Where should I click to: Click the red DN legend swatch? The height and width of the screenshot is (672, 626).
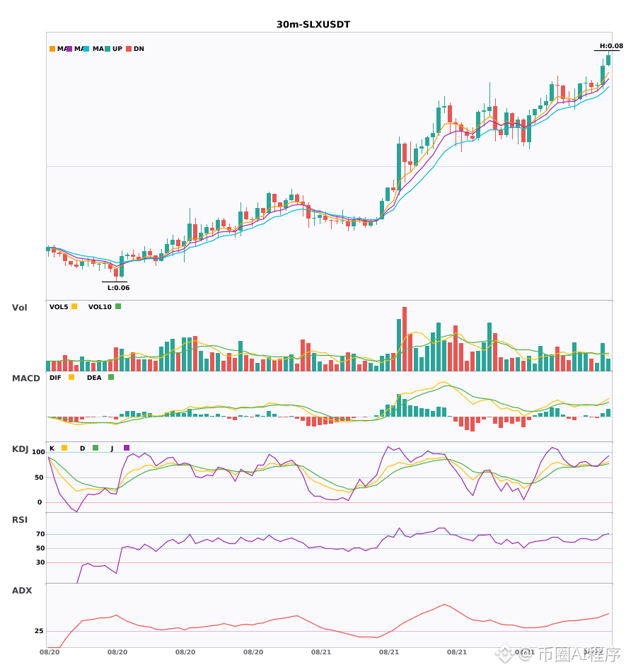click(x=129, y=49)
